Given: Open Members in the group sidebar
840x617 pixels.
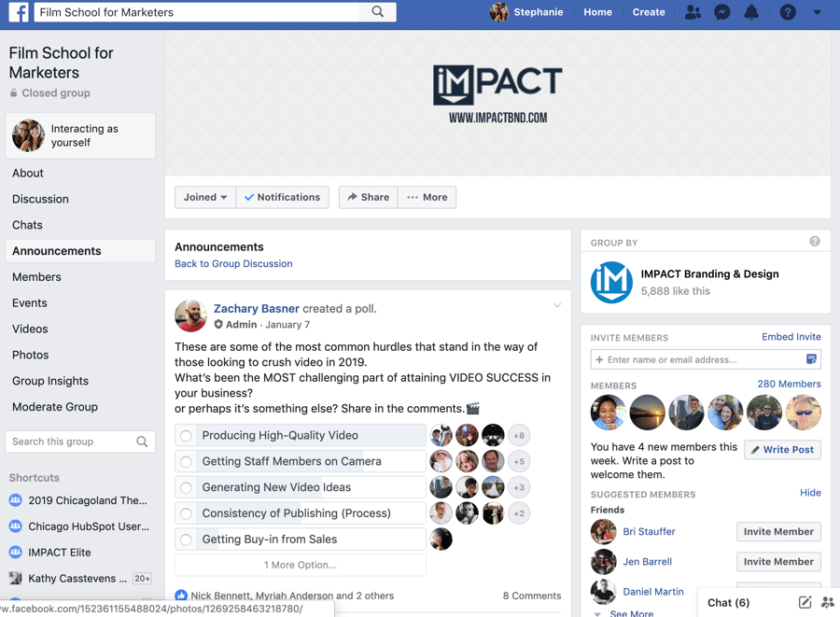Looking at the screenshot, I should tap(36, 277).
